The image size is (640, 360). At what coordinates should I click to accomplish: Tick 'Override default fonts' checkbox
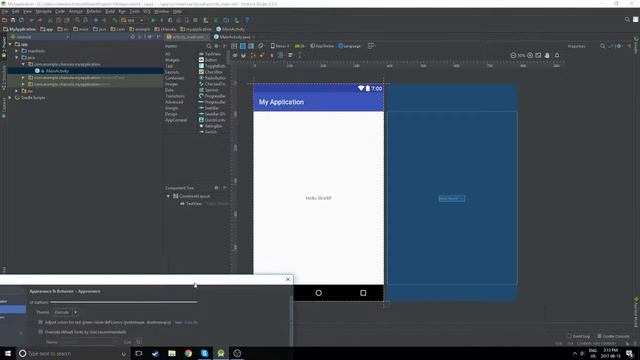coord(40,332)
